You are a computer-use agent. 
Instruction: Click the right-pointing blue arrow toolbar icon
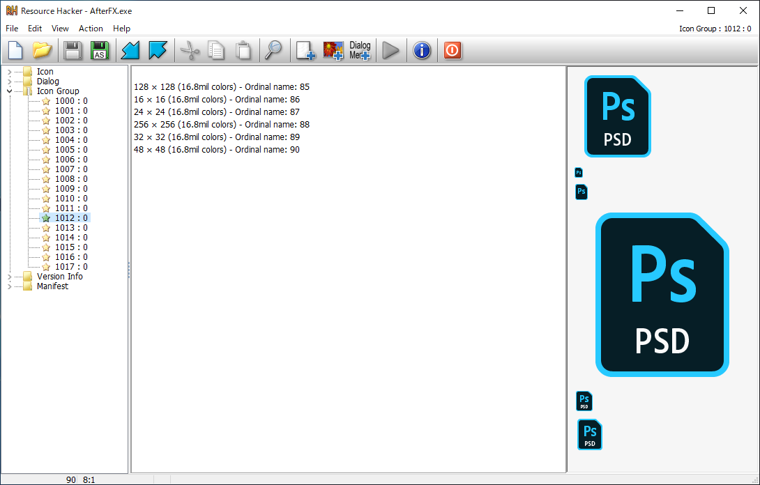(x=158, y=50)
